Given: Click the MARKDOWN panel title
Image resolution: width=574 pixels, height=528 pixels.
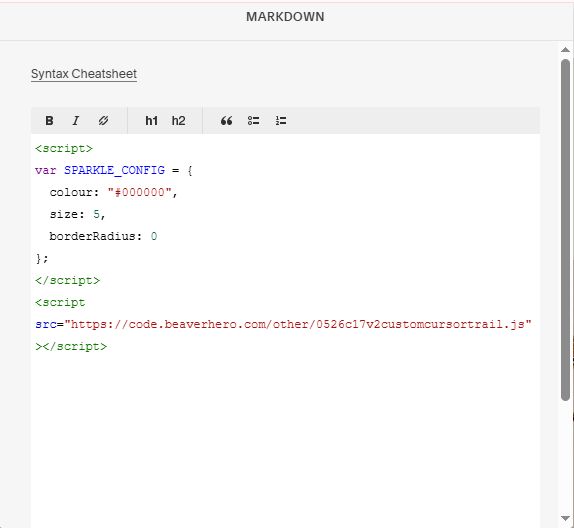Looking at the screenshot, I should point(285,17).
